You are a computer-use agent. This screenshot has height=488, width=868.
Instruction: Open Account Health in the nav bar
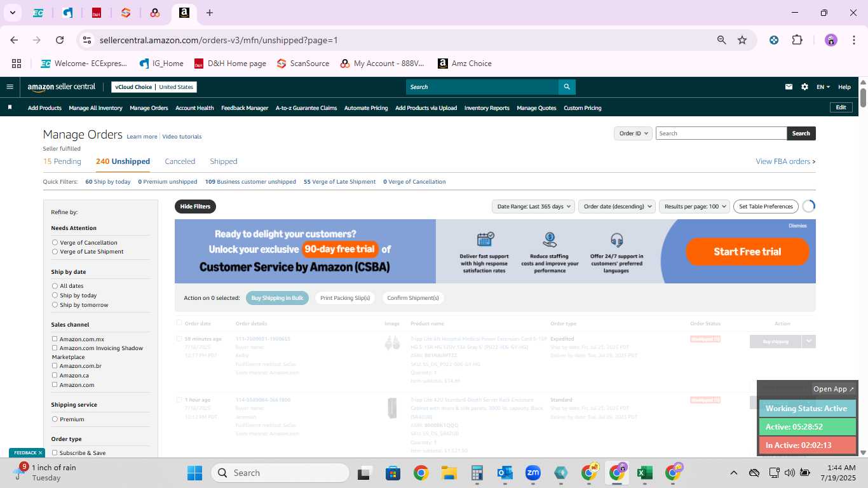coord(194,108)
